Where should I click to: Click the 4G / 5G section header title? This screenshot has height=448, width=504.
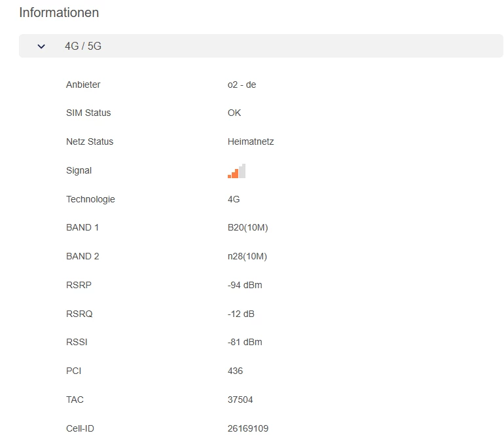click(83, 47)
